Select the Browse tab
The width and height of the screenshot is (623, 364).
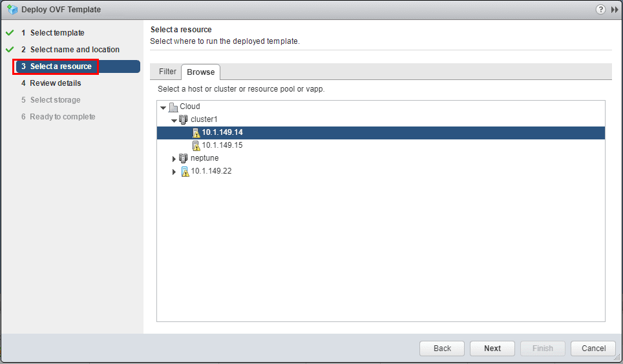pyautogui.click(x=200, y=72)
